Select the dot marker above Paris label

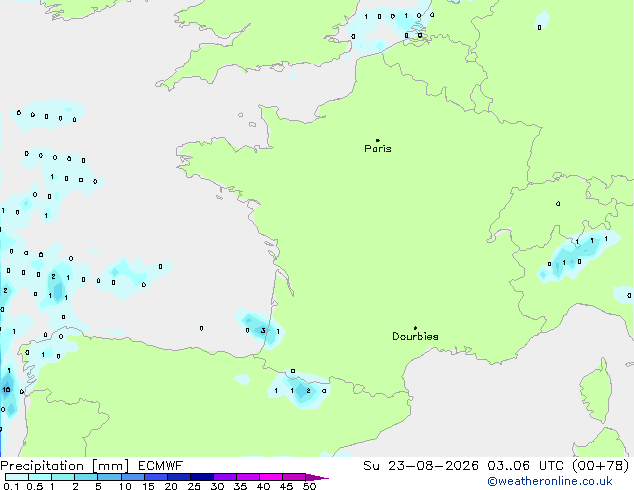click(378, 140)
